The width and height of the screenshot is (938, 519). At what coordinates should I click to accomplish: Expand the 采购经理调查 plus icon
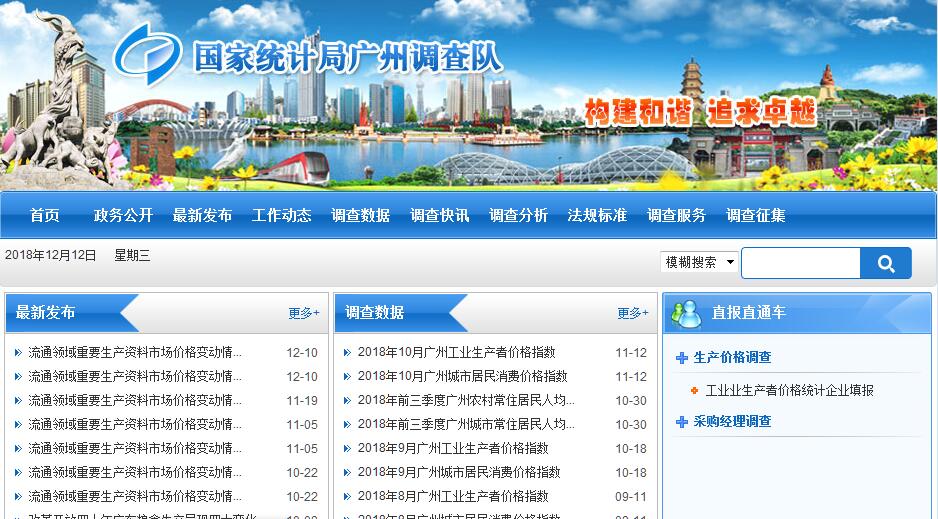(x=682, y=422)
